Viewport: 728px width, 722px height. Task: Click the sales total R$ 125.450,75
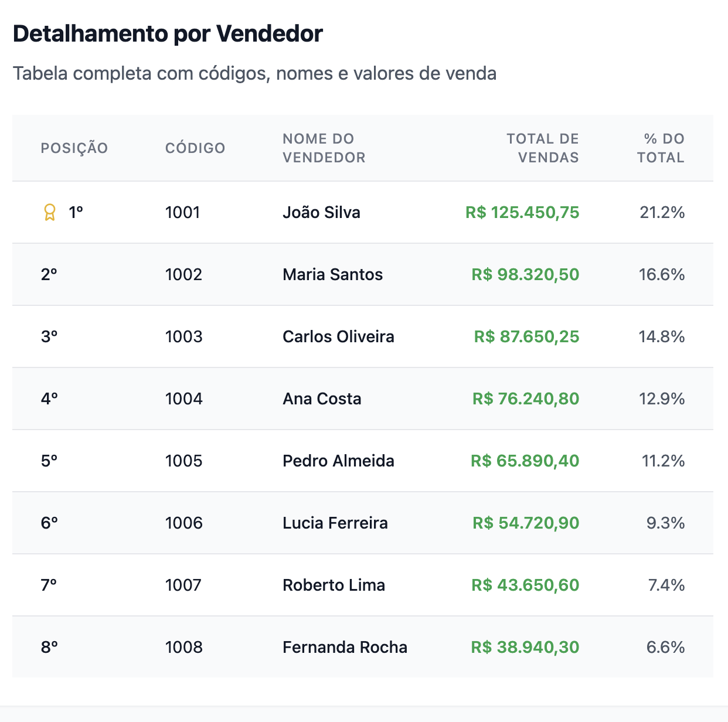click(x=522, y=212)
